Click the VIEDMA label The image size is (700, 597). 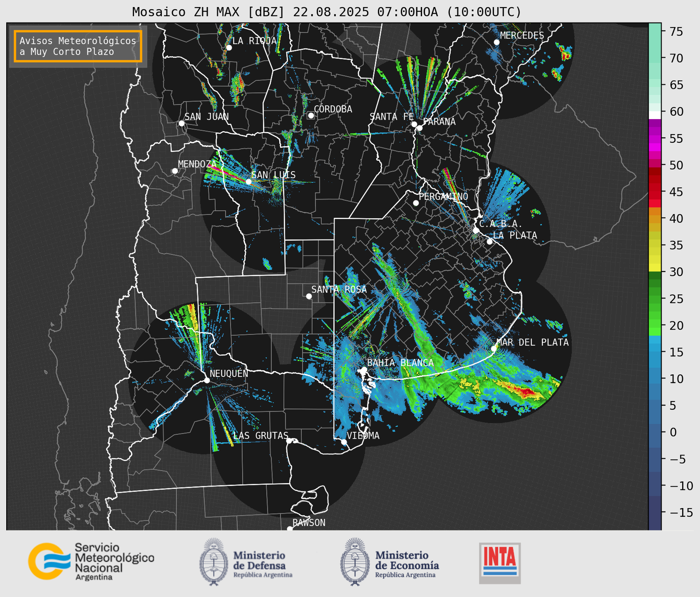363,436
